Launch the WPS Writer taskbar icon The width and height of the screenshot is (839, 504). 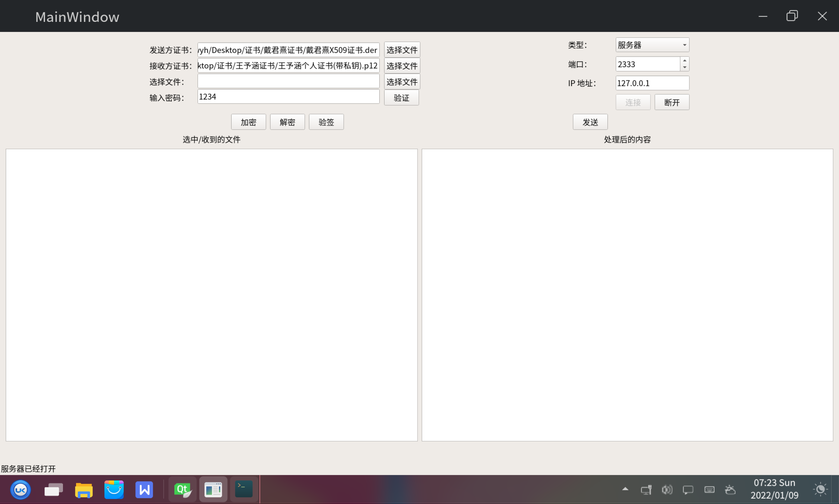click(144, 490)
